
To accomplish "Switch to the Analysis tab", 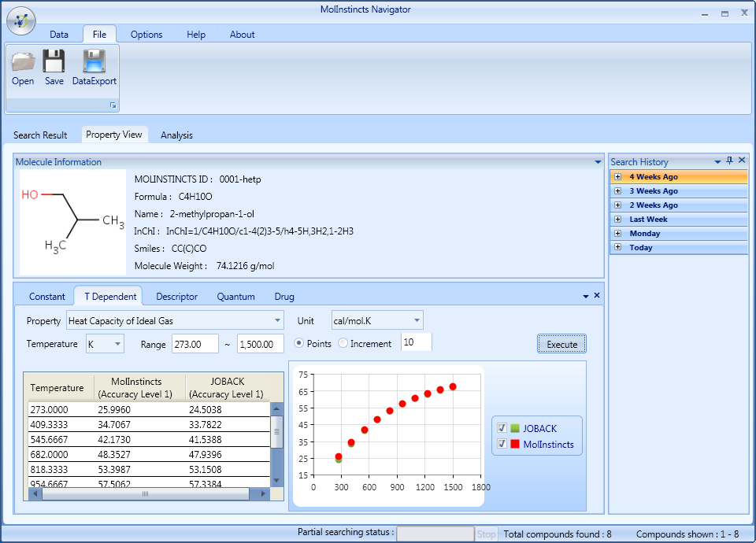I will click(x=176, y=135).
